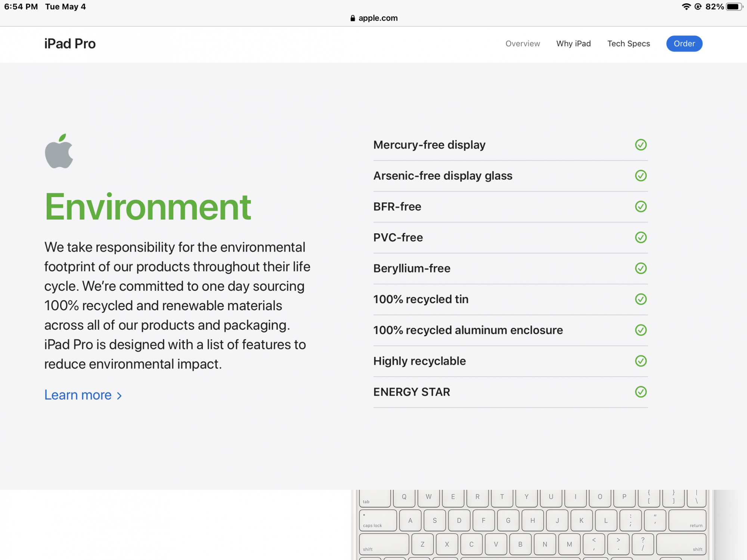Screen dimensions: 747x560
Task: Tap the apple.com address bar
Action: (x=378, y=18)
